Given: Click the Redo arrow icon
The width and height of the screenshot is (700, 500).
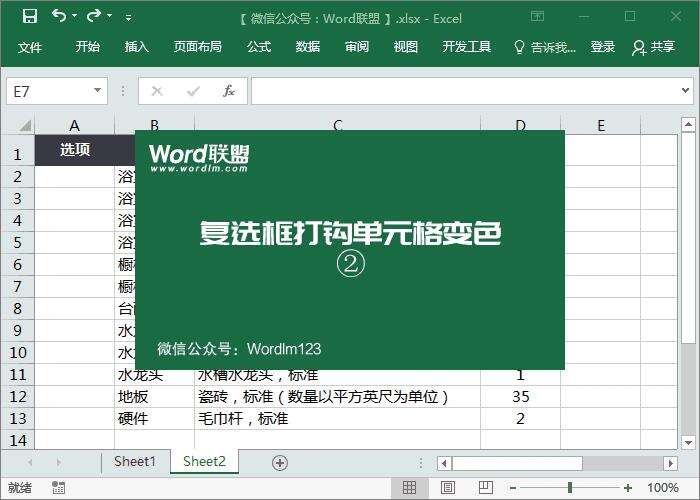Looking at the screenshot, I should point(94,17).
